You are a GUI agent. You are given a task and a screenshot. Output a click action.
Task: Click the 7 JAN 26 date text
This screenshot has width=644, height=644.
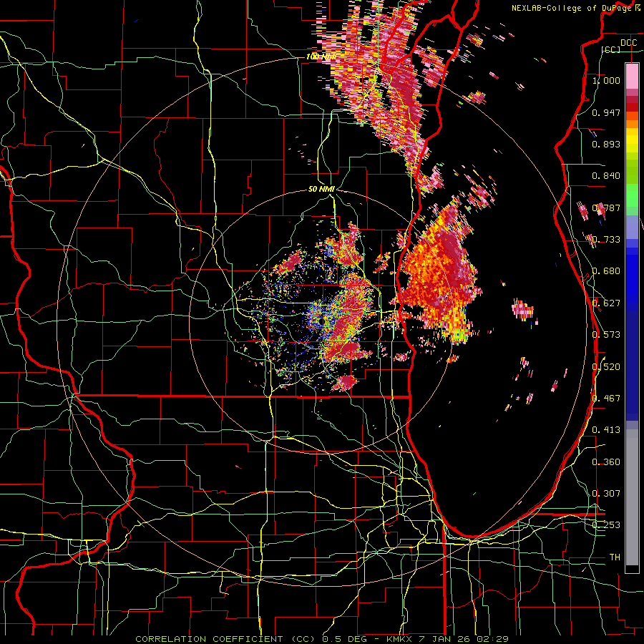point(444,639)
